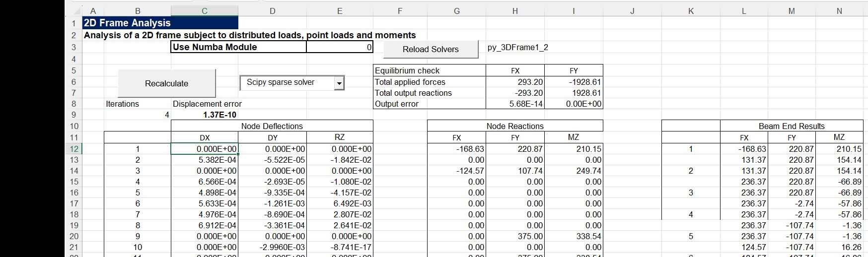Click the Node Deflections header cell
The image size is (868, 257).
(x=272, y=126)
